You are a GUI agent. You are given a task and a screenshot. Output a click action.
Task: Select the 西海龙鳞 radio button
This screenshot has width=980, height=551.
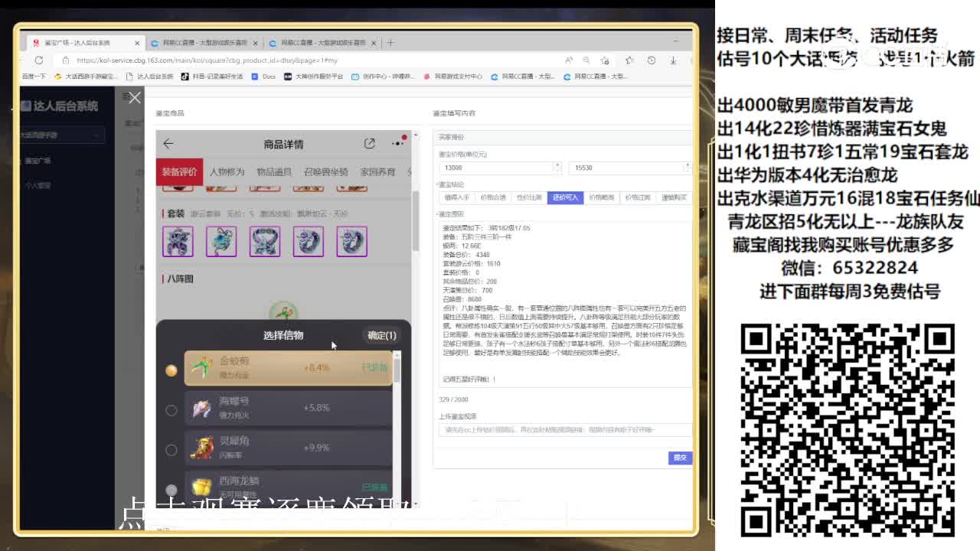(x=171, y=489)
